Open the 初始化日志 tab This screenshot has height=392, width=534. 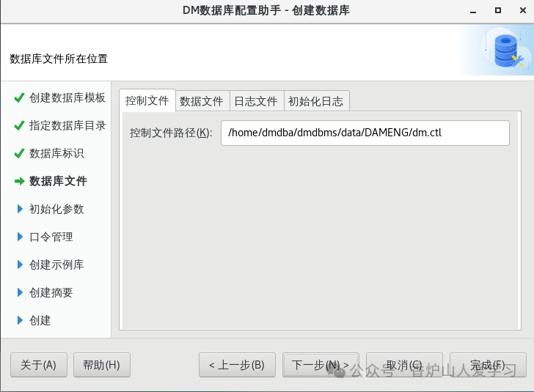point(315,101)
